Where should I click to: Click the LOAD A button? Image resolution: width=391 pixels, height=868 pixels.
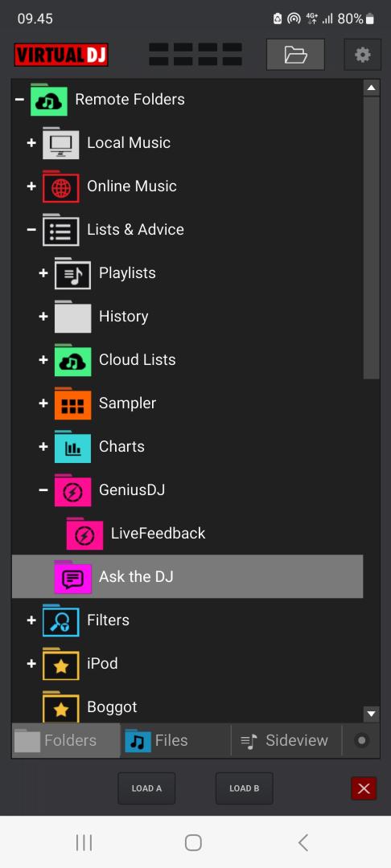pos(146,788)
